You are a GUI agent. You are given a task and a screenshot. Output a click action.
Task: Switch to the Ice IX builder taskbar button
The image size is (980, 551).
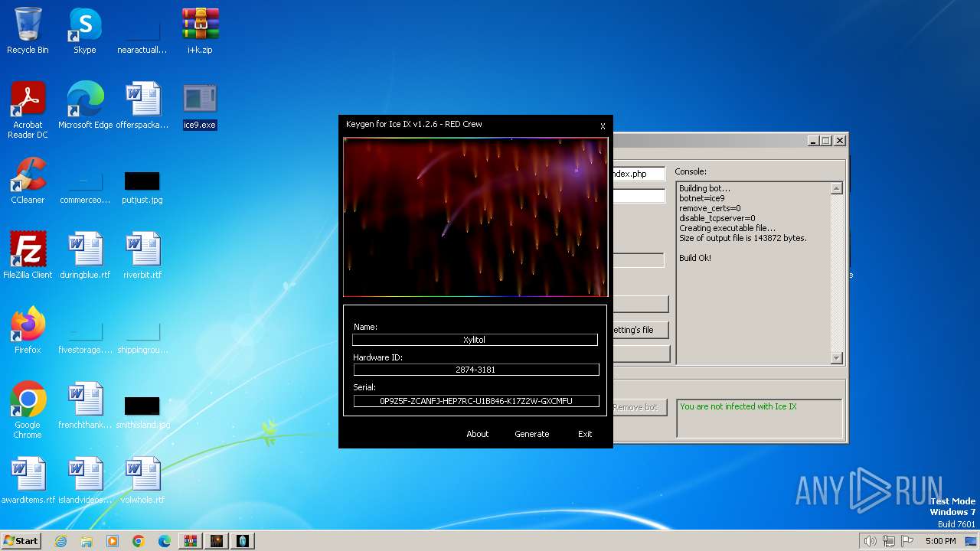(242, 541)
